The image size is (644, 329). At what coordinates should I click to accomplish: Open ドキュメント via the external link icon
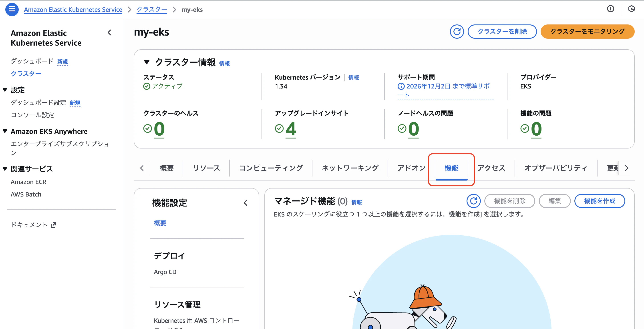(x=54, y=225)
